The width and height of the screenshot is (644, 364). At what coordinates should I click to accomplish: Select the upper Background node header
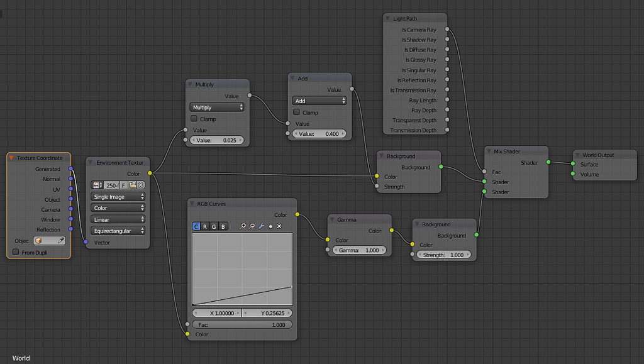[x=409, y=156]
